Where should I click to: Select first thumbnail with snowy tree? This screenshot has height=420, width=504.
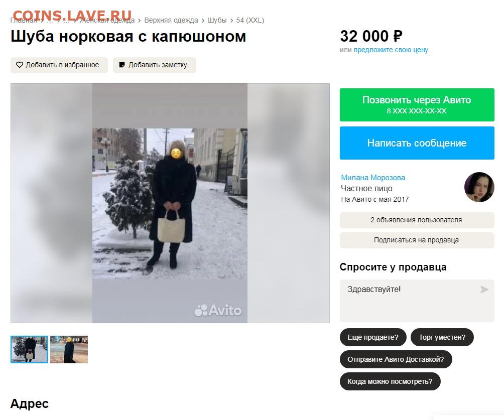[29, 349]
